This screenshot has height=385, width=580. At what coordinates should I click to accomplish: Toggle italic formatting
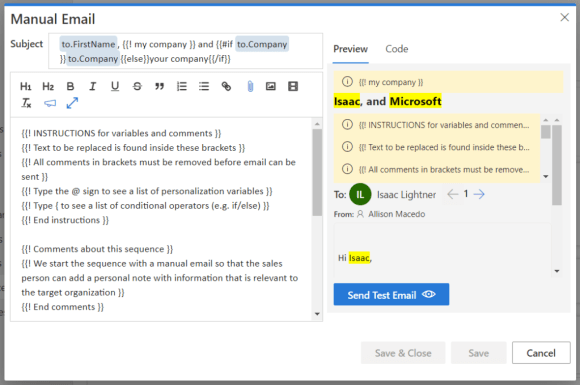tap(92, 87)
